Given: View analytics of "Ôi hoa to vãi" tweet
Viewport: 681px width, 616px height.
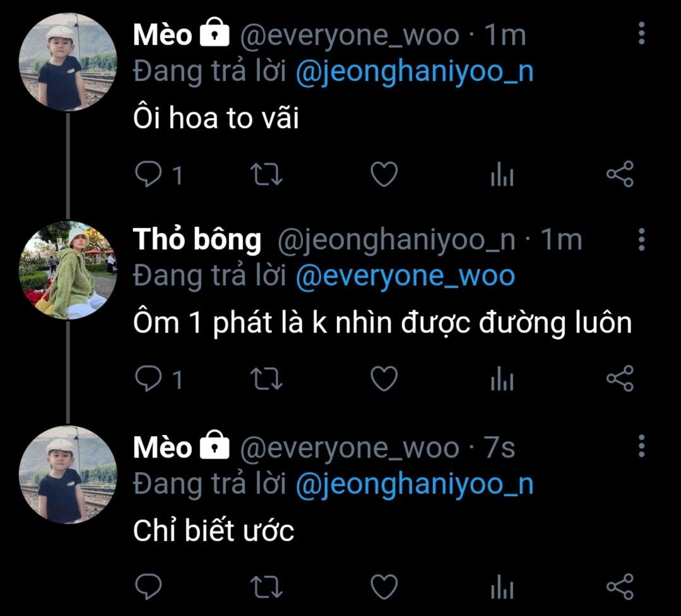Looking at the screenshot, I should pyautogui.click(x=502, y=175).
